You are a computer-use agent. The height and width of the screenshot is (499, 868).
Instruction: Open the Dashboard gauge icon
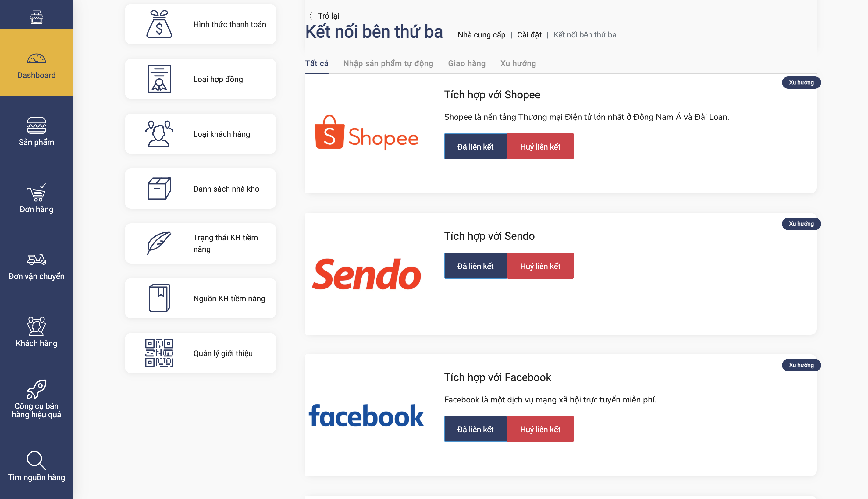point(36,58)
